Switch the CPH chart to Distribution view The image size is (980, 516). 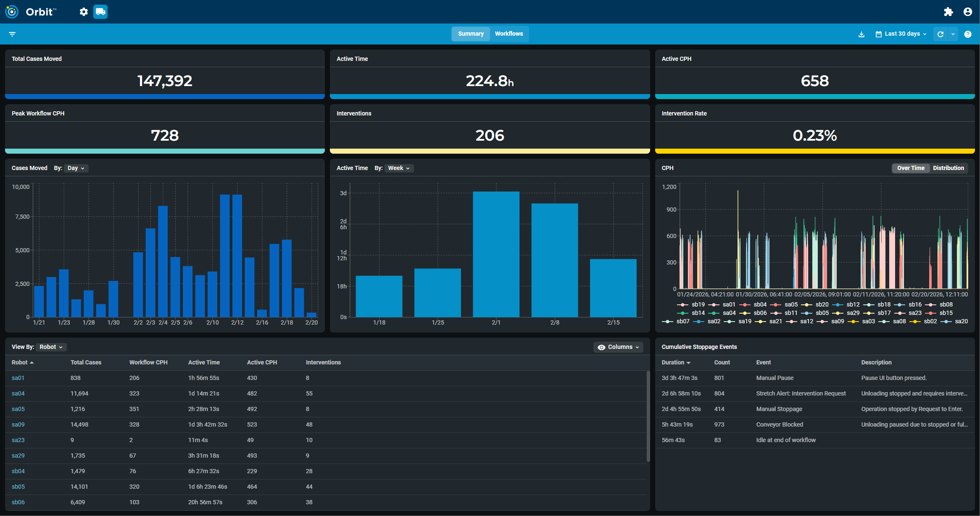pyautogui.click(x=948, y=168)
